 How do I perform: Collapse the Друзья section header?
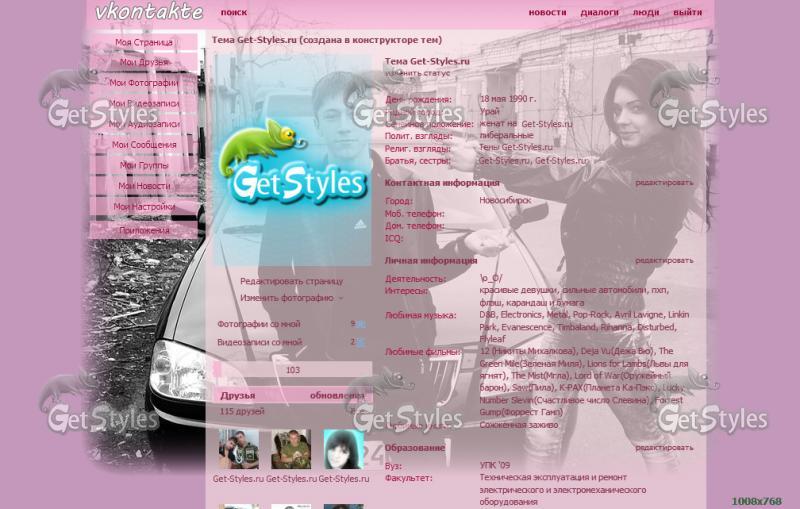pos(238,396)
